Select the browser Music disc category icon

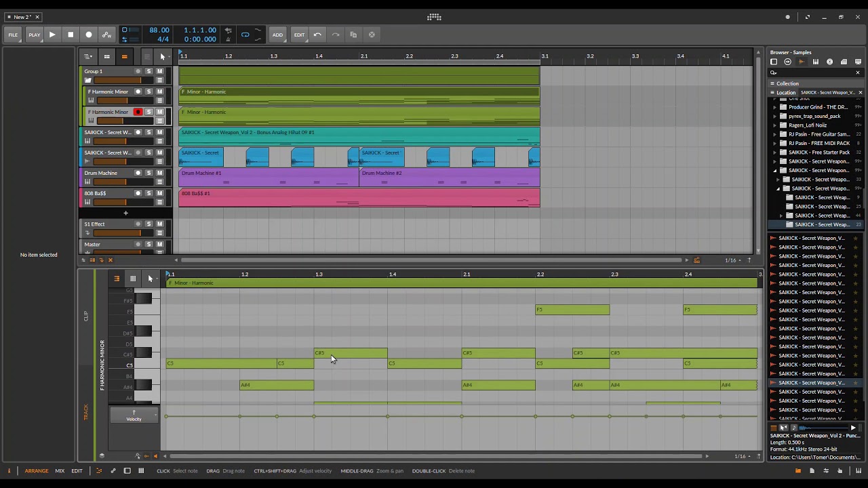coord(829,62)
